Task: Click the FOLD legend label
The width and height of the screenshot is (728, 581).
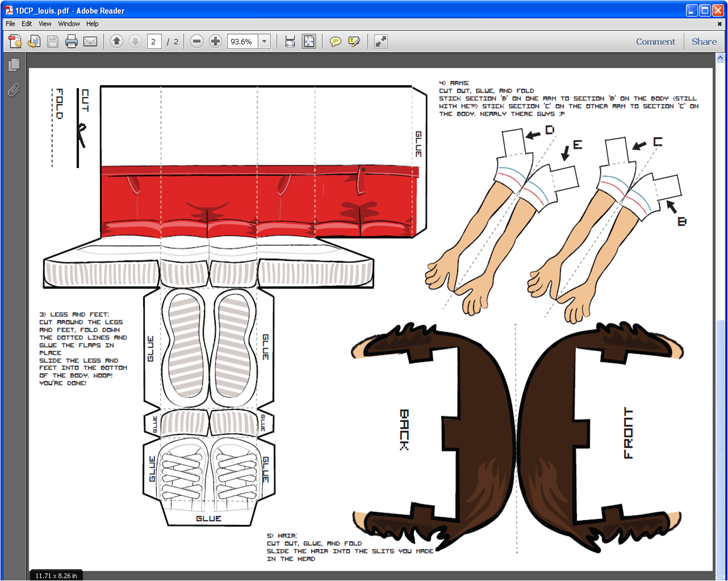Action: 60,103
